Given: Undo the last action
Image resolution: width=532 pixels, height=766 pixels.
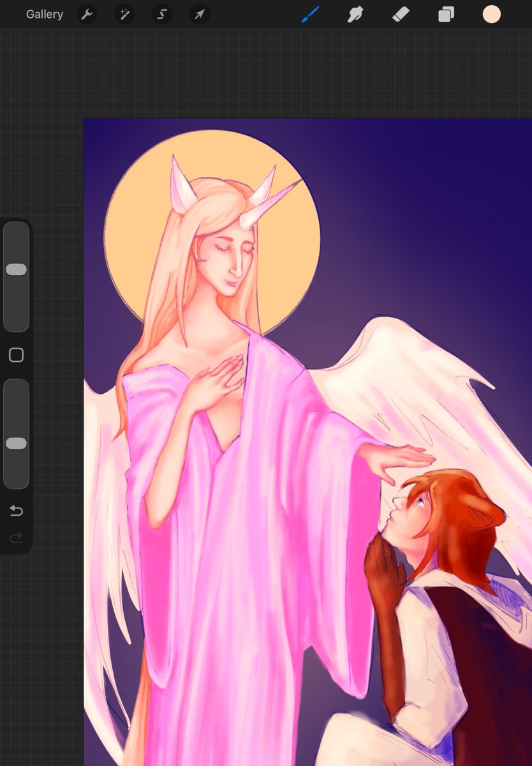Looking at the screenshot, I should [16, 511].
